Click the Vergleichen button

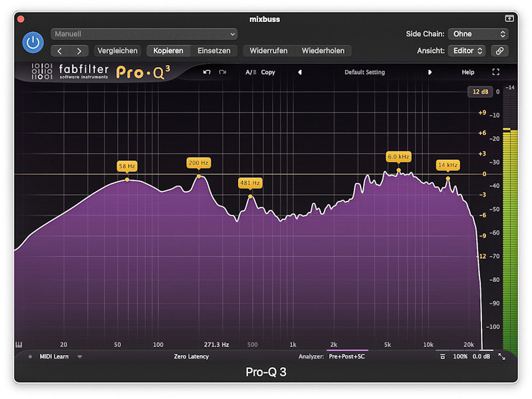coord(118,51)
